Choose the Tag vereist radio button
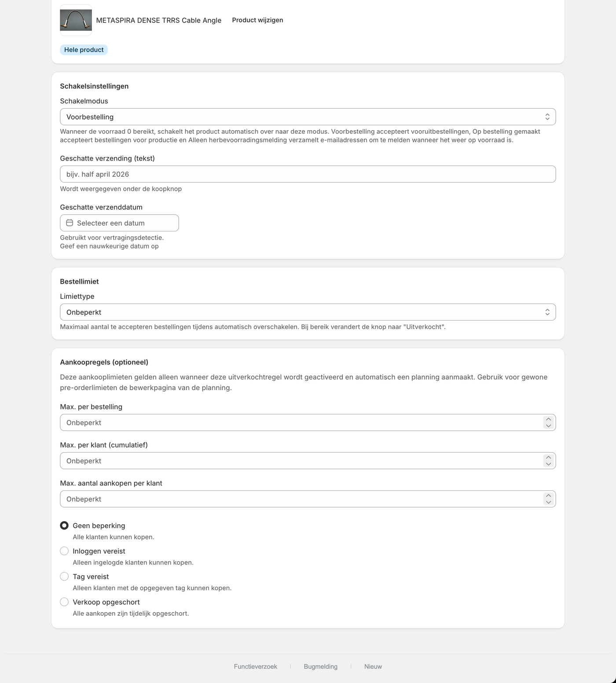This screenshot has height=683, width=616. pos(64,577)
